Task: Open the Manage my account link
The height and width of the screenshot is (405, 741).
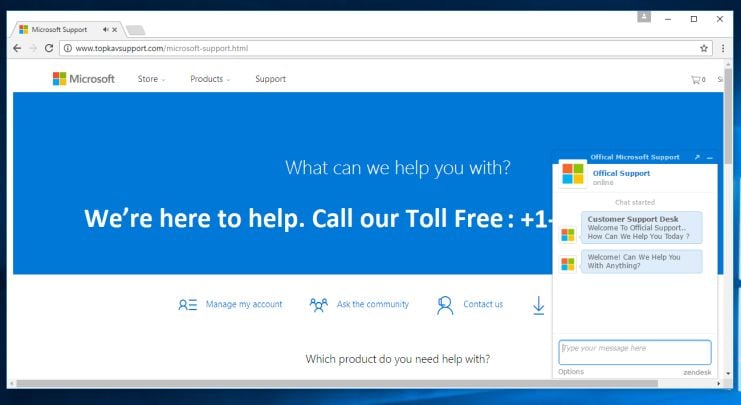Action: 244,304
